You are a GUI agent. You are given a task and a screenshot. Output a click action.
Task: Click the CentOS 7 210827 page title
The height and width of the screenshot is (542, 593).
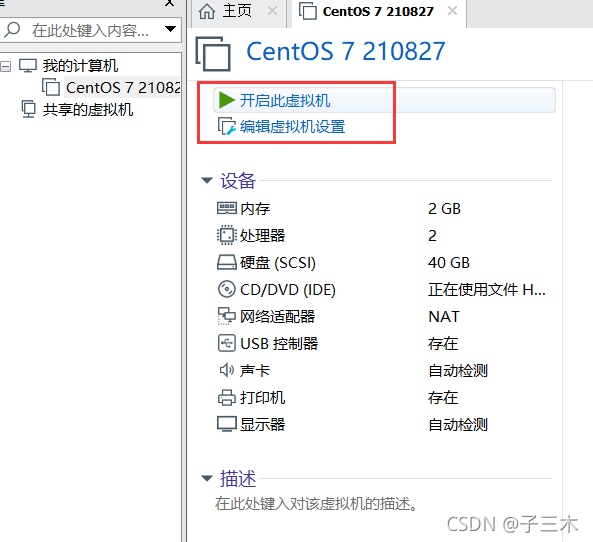point(346,51)
